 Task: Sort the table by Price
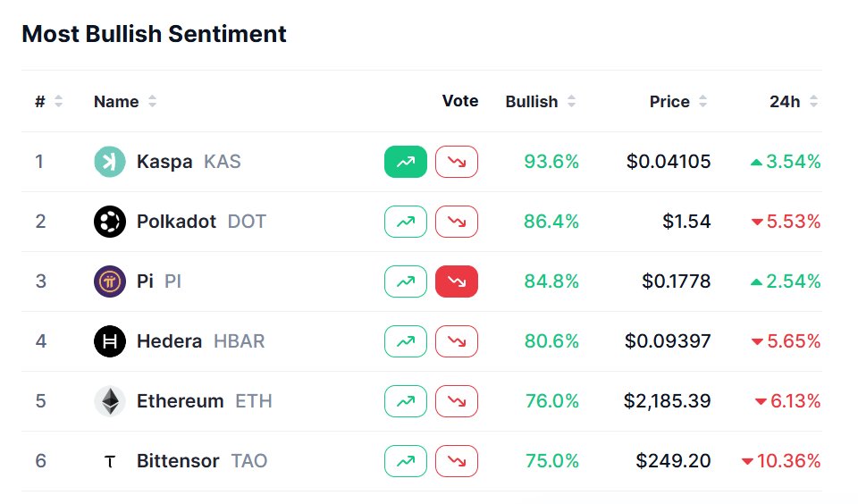click(x=678, y=102)
